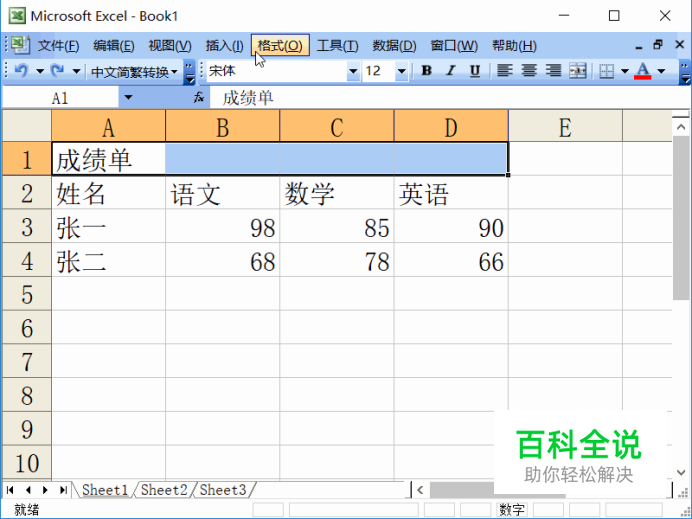This screenshot has width=692, height=519.
Task: Select cell containing 姓名
Action: (x=109, y=193)
